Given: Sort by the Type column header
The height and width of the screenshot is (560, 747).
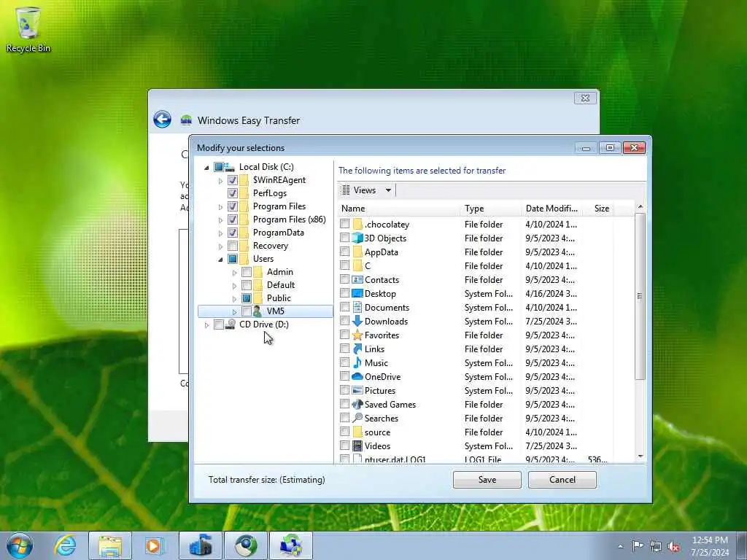Looking at the screenshot, I should click(491, 208).
